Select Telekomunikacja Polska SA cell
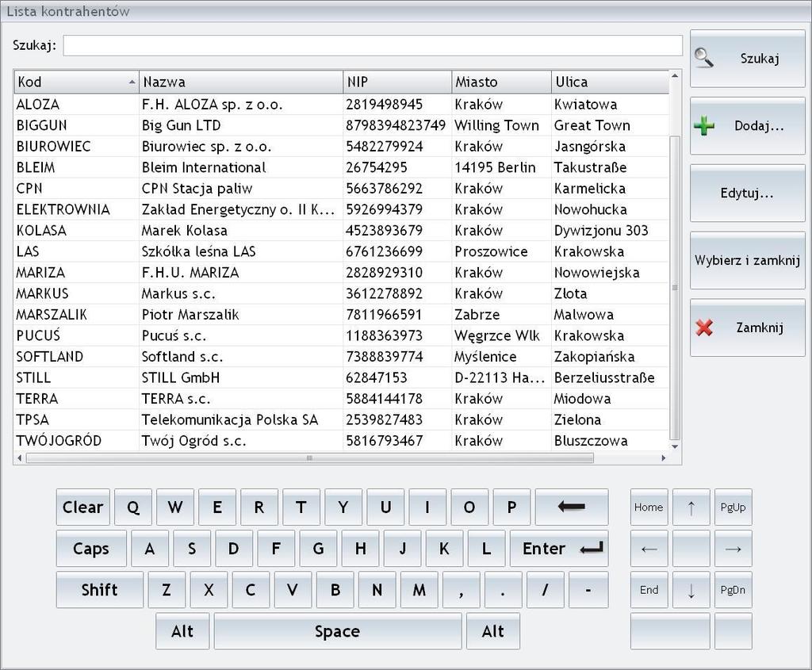 click(241, 420)
